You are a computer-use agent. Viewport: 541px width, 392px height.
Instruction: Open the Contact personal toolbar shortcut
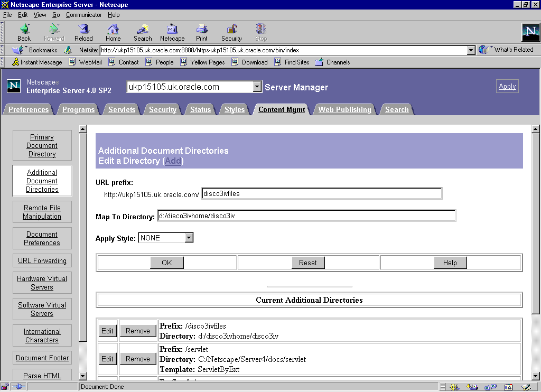(x=124, y=62)
